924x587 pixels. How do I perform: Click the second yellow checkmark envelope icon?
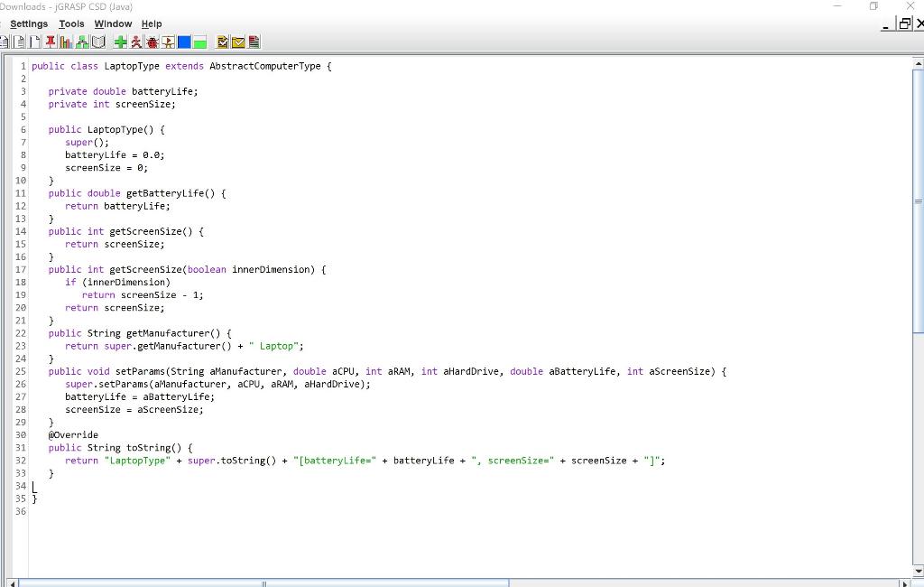pyautogui.click(x=238, y=42)
